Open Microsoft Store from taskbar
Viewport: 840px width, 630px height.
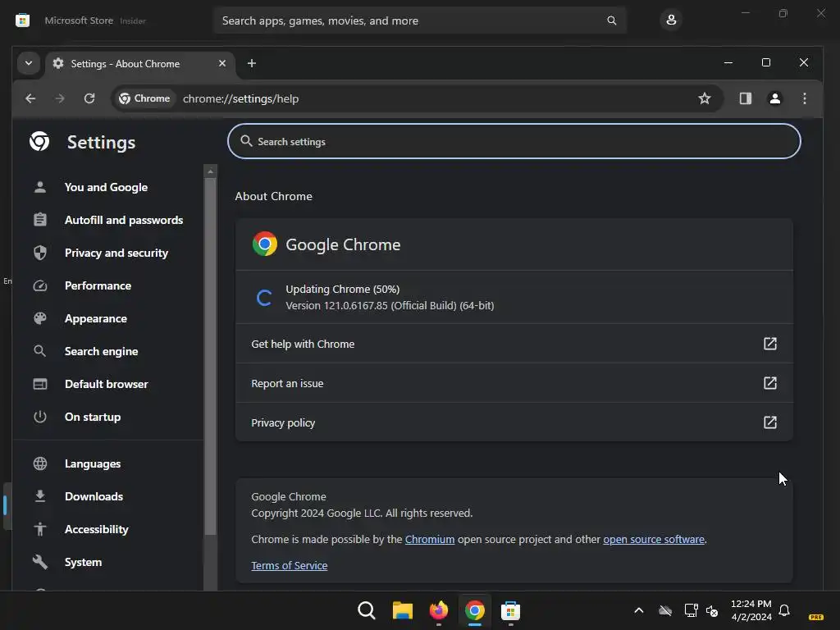(x=510, y=610)
